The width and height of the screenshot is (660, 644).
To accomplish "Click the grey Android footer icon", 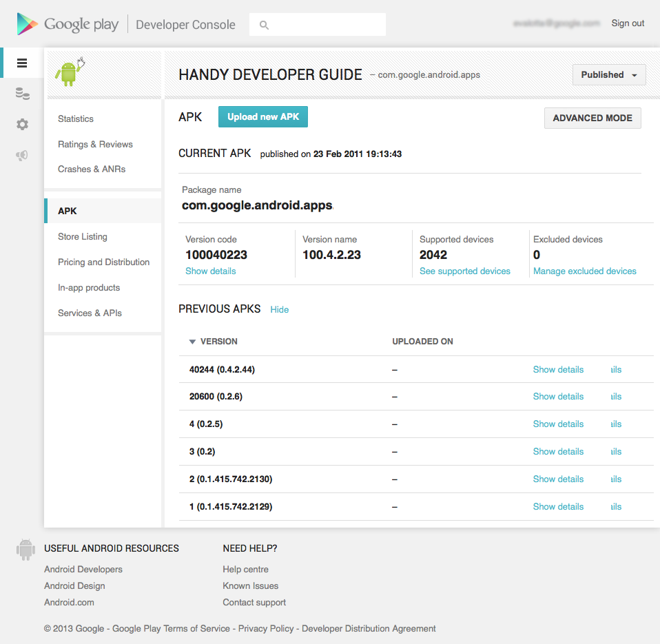I will pos(25,550).
